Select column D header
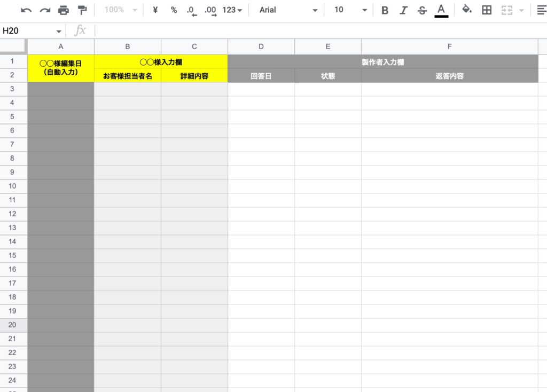This screenshot has height=392, width=547. click(x=261, y=46)
